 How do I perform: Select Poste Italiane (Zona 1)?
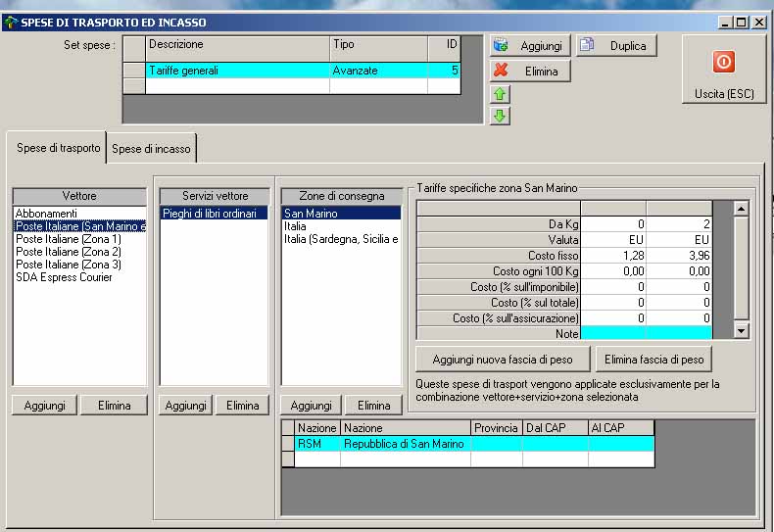[x=80, y=239]
